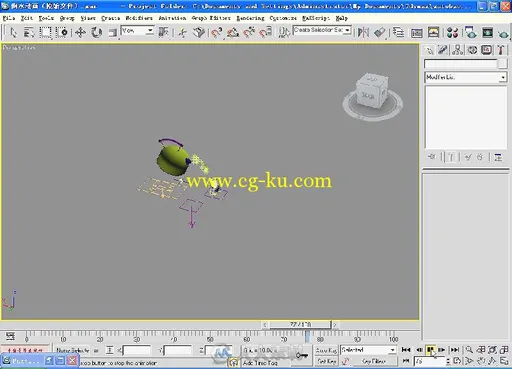Open the Rendering menu
Viewport: 512px width, 369px height.
250,18
